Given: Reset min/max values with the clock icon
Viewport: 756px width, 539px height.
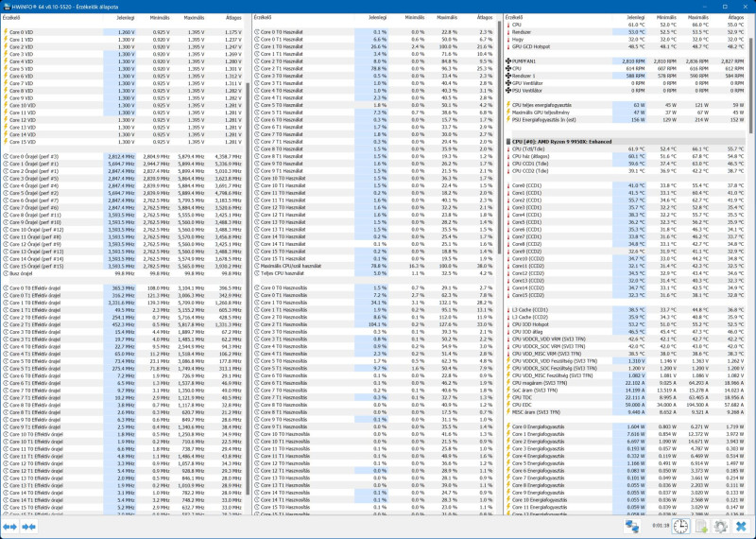Looking at the screenshot, I should [680, 526].
